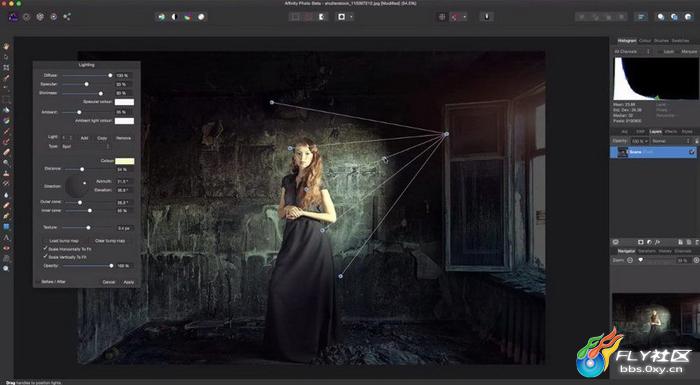Click the Mask Layer icon in Layers panel
The image size is (700, 385).
pos(641,242)
